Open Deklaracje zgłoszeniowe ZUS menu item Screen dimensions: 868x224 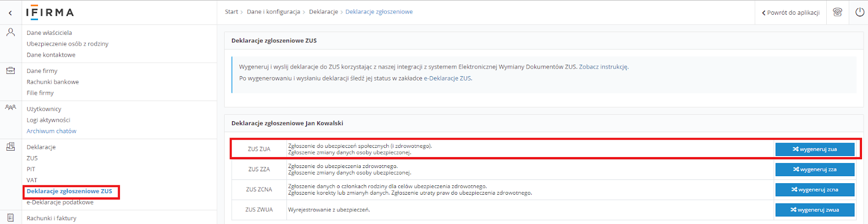tap(69, 191)
